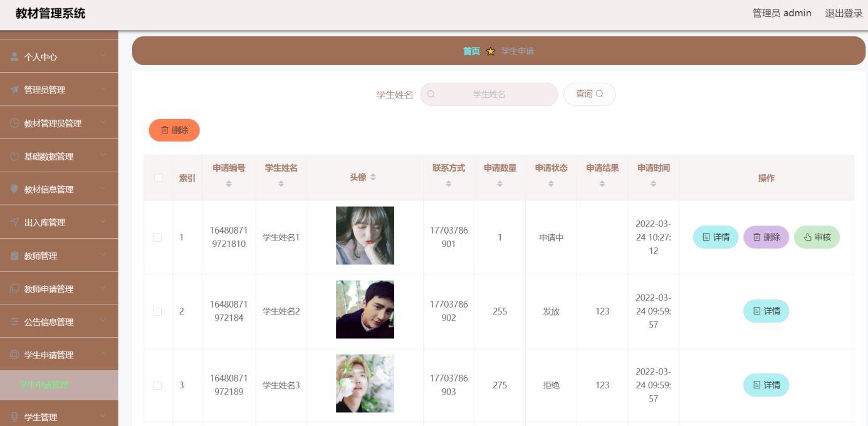Sort by 申请编号 column arrows
The height and width of the screenshot is (426, 868).
(x=229, y=184)
